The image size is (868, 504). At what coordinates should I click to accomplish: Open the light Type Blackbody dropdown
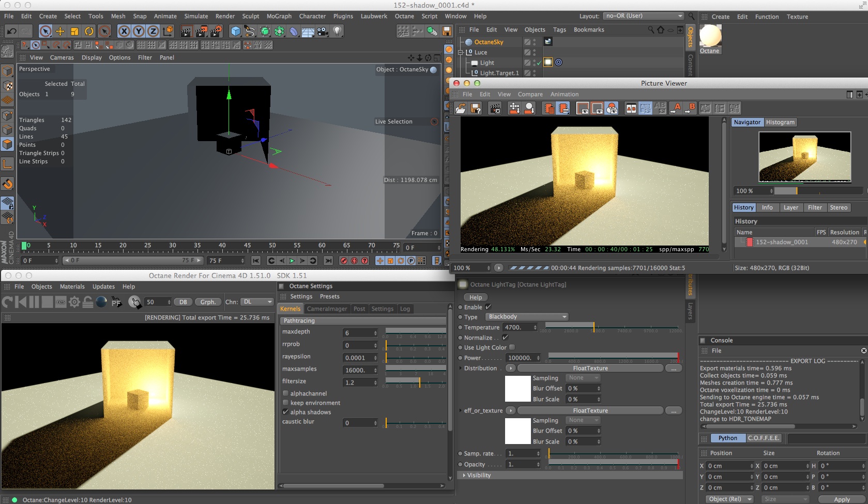(x=527, y=317)
